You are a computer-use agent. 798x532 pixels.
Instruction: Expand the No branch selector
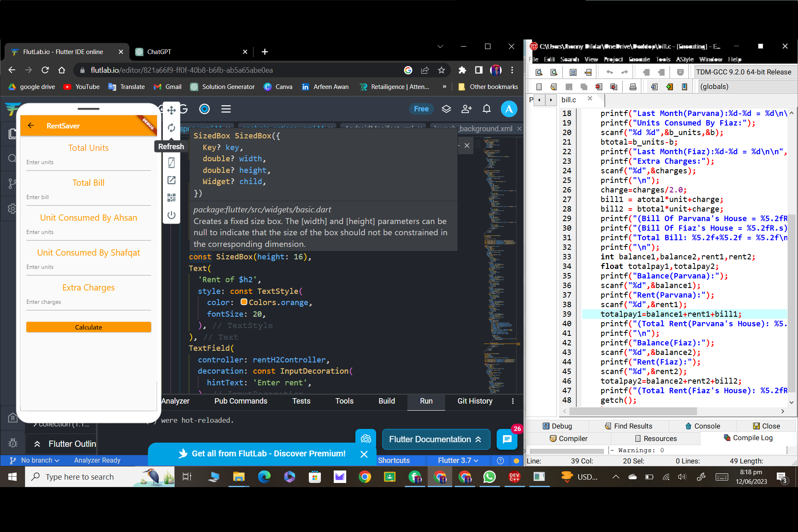pyautogui.click(x=35, y=460)
